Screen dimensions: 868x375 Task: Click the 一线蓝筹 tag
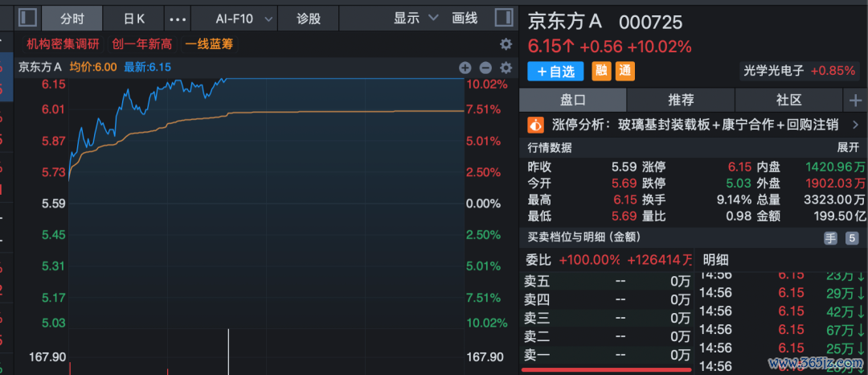tap(209, 44)
